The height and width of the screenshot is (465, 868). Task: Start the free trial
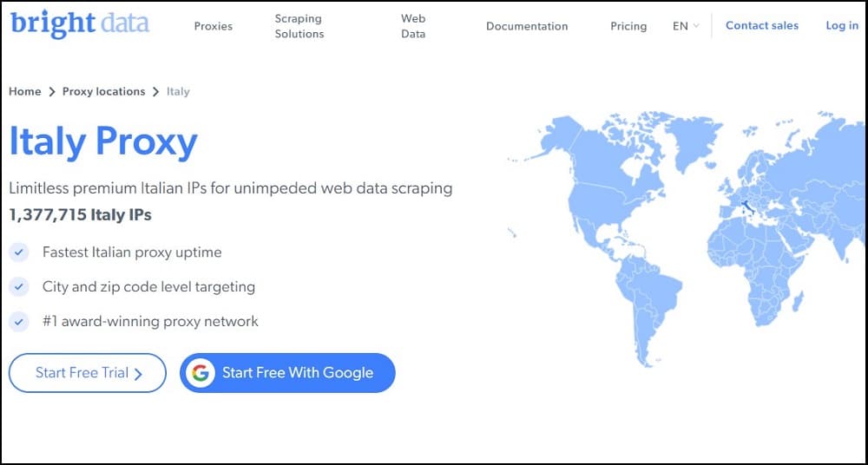coord(88,373)
